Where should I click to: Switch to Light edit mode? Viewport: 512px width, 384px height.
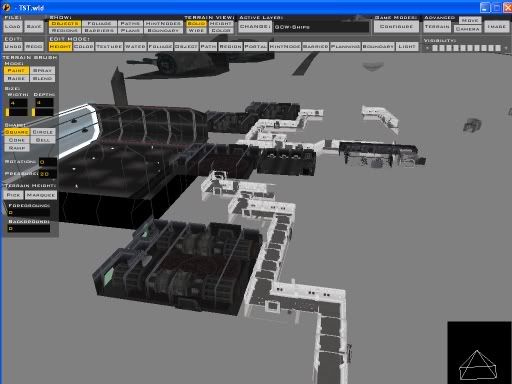pyautogui.click(x=407, y=47)
